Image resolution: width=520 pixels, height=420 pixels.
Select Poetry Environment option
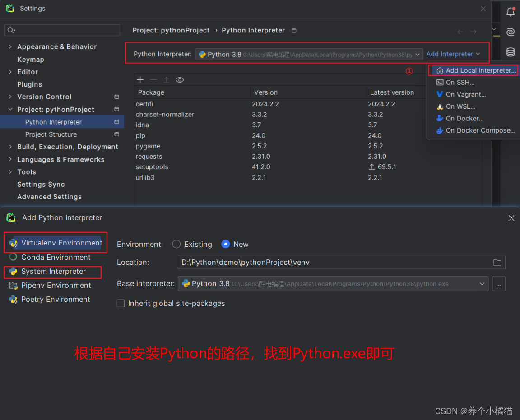pos(50,299)
